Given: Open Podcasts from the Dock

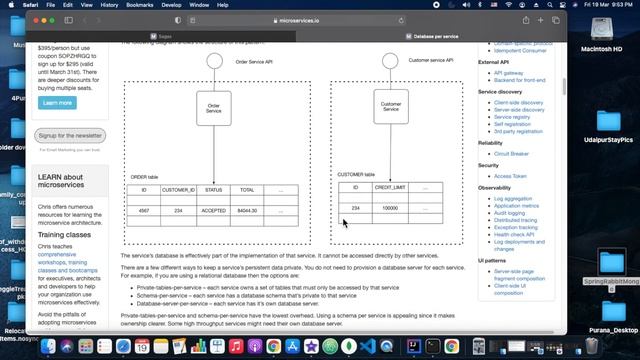Looking at the screenshot, I should 255,347.
